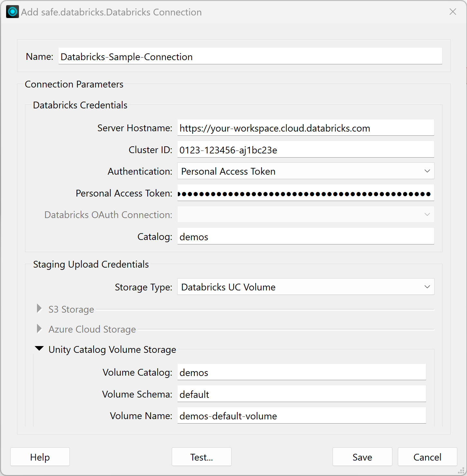Click the Server Hostname input field

pyautogui.click(x=306, y=128)
